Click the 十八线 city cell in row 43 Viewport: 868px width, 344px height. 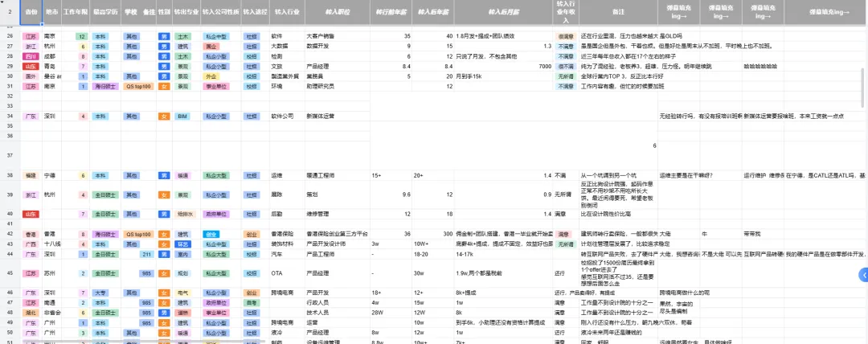(x=51, y=244)
